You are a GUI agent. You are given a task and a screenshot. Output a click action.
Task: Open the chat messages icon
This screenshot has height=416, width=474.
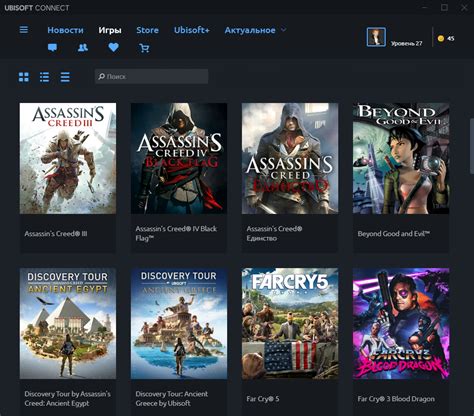click(x=52, y=48)
